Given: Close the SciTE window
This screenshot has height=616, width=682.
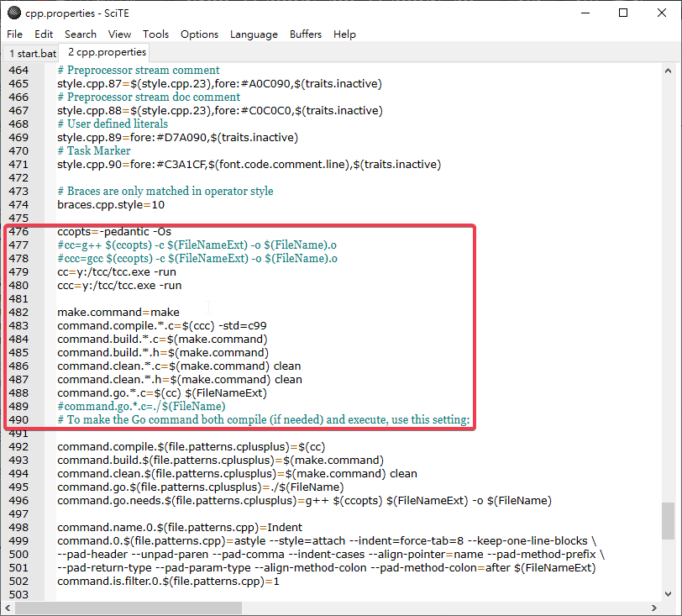Looking at the screenshot, I should 662,13.
